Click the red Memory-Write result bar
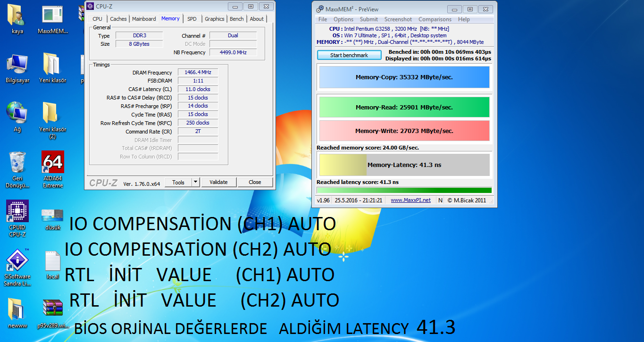The image size is (644, 342). (404, 131)
